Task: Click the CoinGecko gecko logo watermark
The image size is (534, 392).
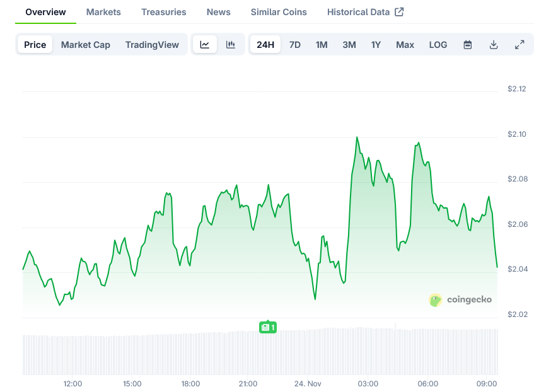Action: (x=434, y=301)
